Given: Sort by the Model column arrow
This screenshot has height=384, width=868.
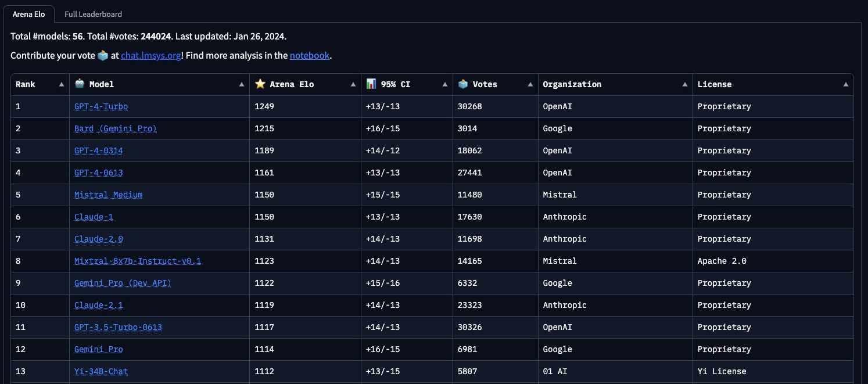Looking at the screenshot, I should (242, 84).
